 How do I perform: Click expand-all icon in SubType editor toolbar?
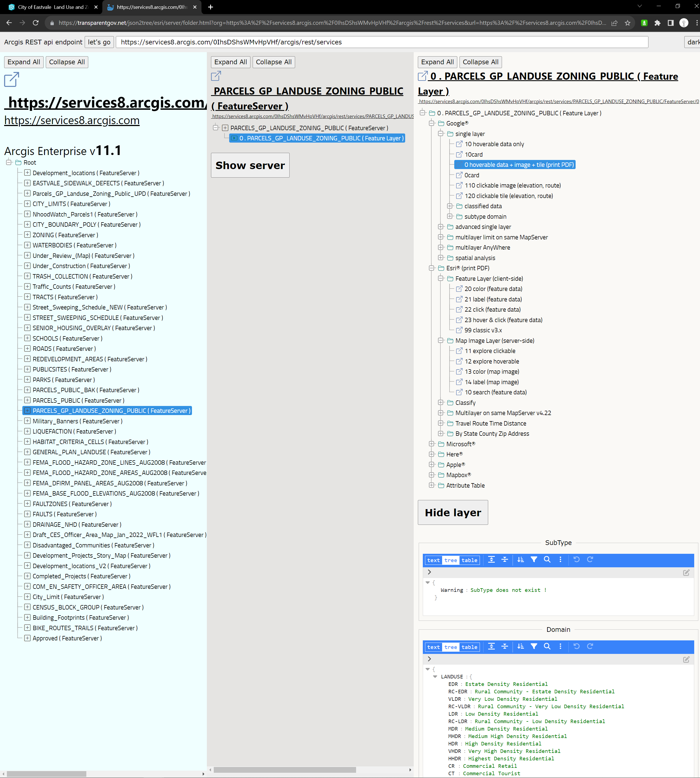491,560
